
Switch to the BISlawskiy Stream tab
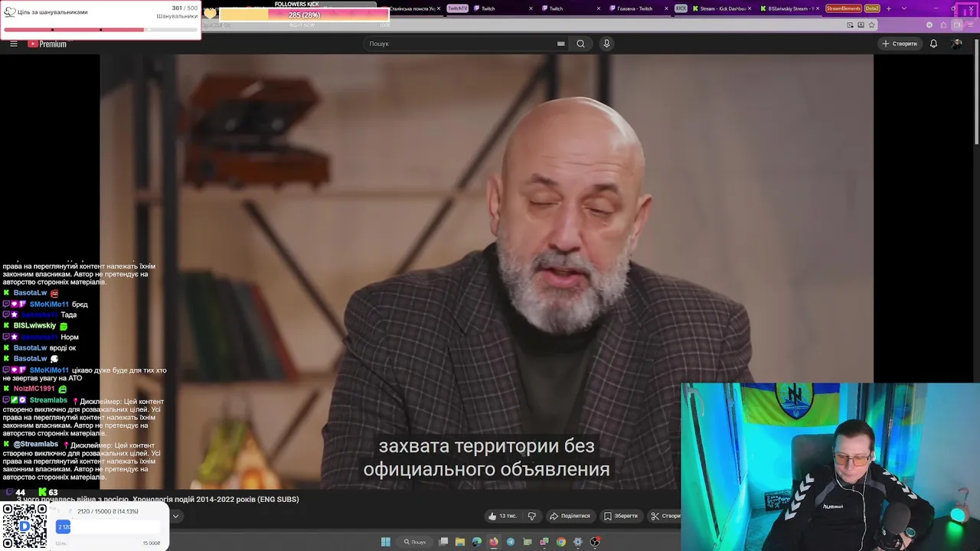point(789,8)
